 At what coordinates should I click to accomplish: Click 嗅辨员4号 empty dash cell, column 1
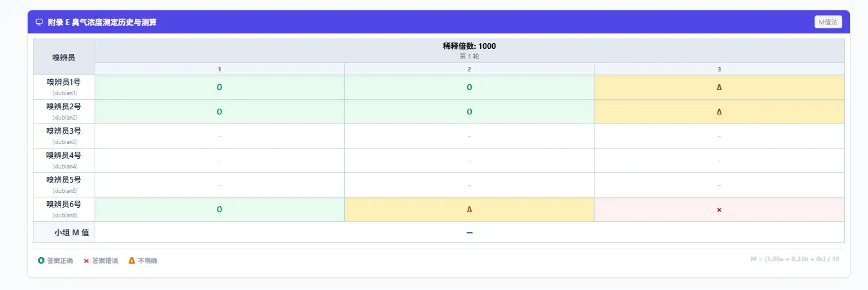tap(219, 161)
